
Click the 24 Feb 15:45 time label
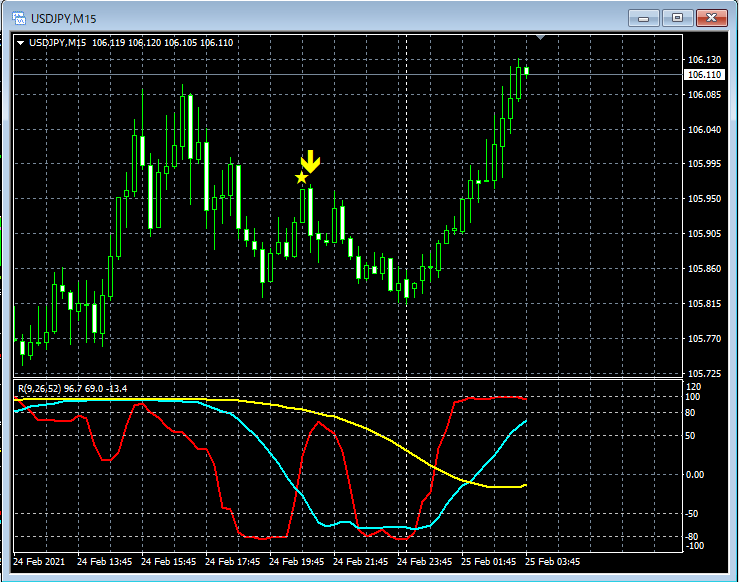[x=168, y=562]
